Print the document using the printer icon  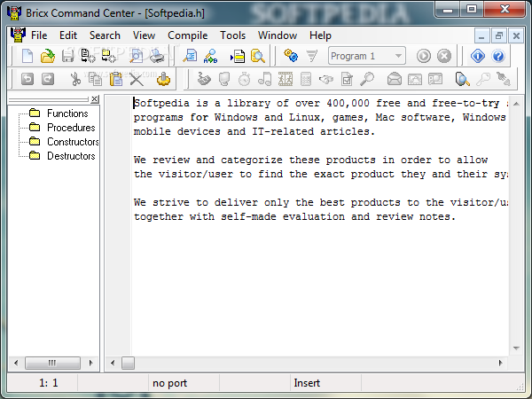point(157,56)
